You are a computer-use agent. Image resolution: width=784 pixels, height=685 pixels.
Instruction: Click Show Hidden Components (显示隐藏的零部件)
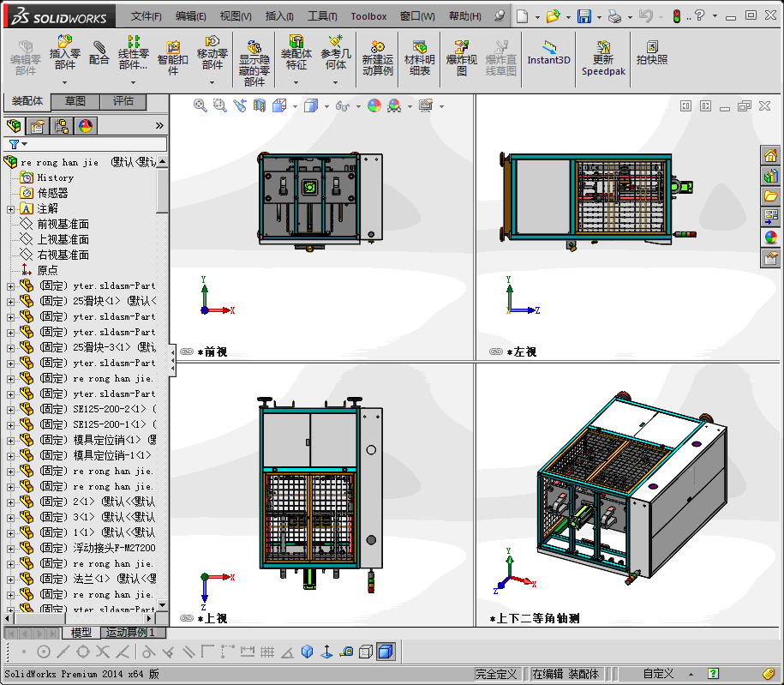click(254, 63)
